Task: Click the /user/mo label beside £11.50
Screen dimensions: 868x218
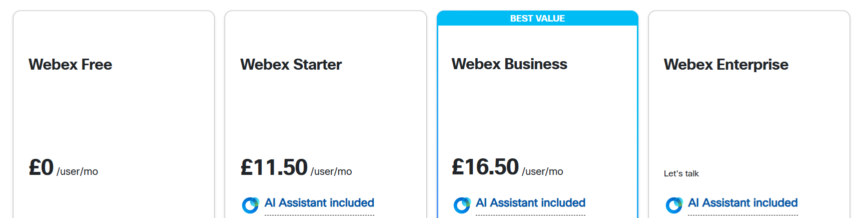Action: point(331,171)
